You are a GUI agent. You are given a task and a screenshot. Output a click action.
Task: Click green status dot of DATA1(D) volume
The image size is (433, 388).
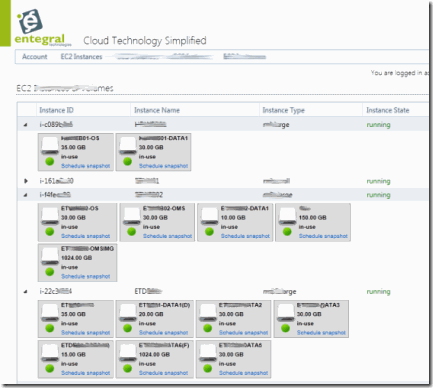tap(128, 328)
